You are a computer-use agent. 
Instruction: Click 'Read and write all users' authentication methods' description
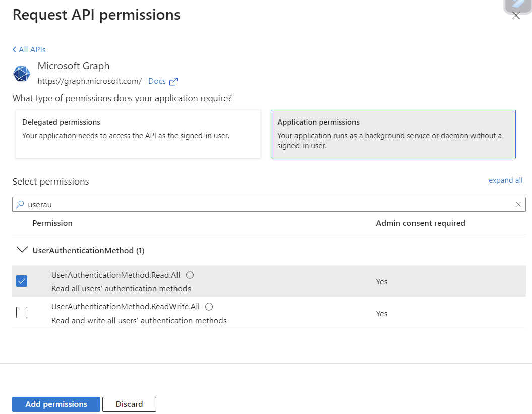[139, 320]
